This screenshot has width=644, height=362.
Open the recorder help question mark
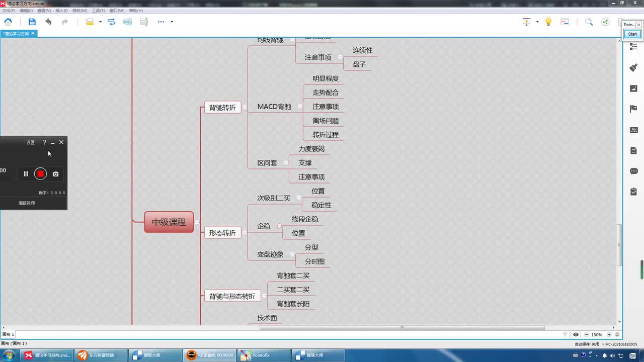click(x=44, y=142)
